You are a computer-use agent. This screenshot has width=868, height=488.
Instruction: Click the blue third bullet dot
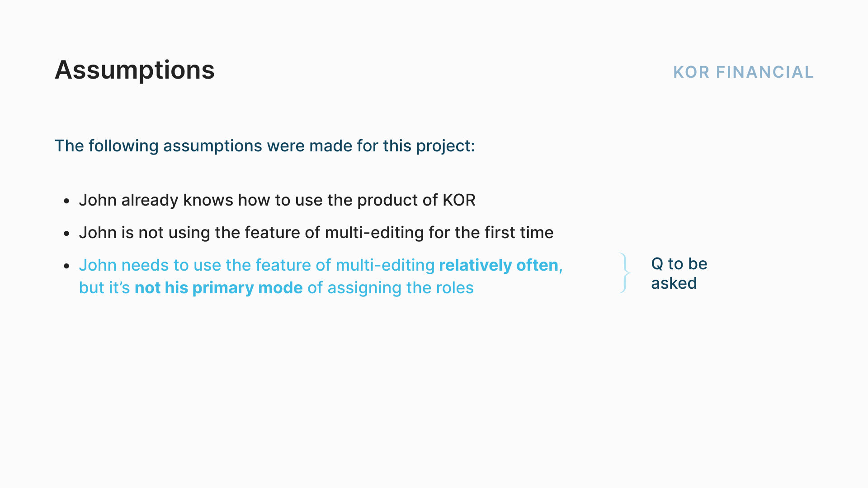point(67,266)
